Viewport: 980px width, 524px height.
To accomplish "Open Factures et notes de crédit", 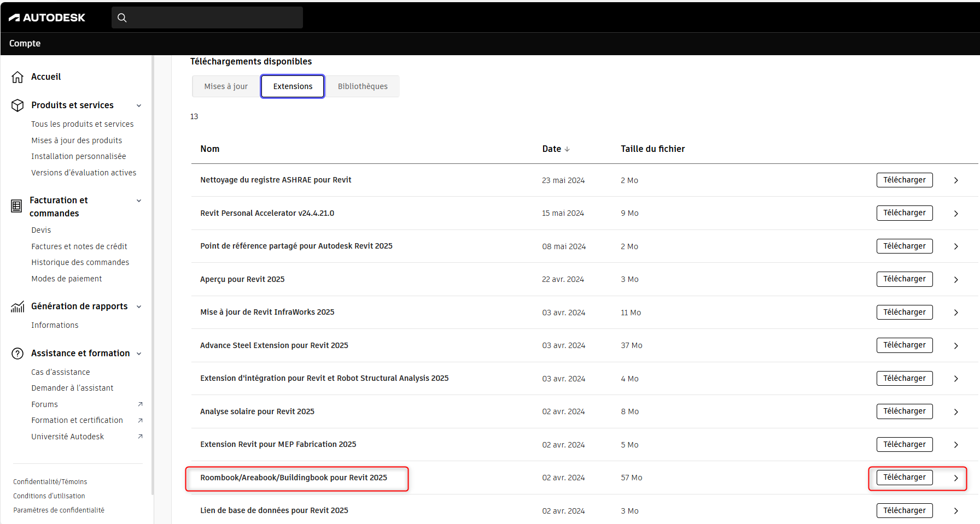I will tap(79, 246).
